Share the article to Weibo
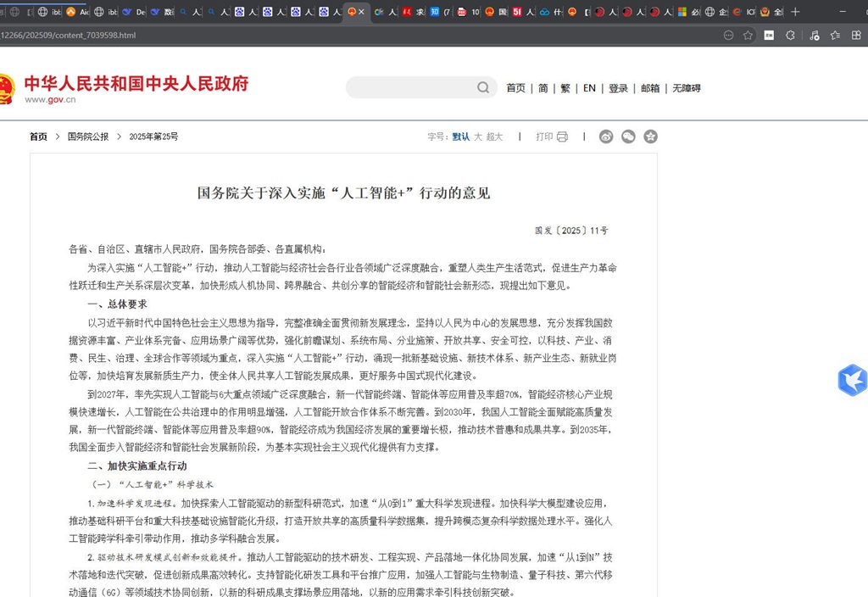 coord(606,137)
